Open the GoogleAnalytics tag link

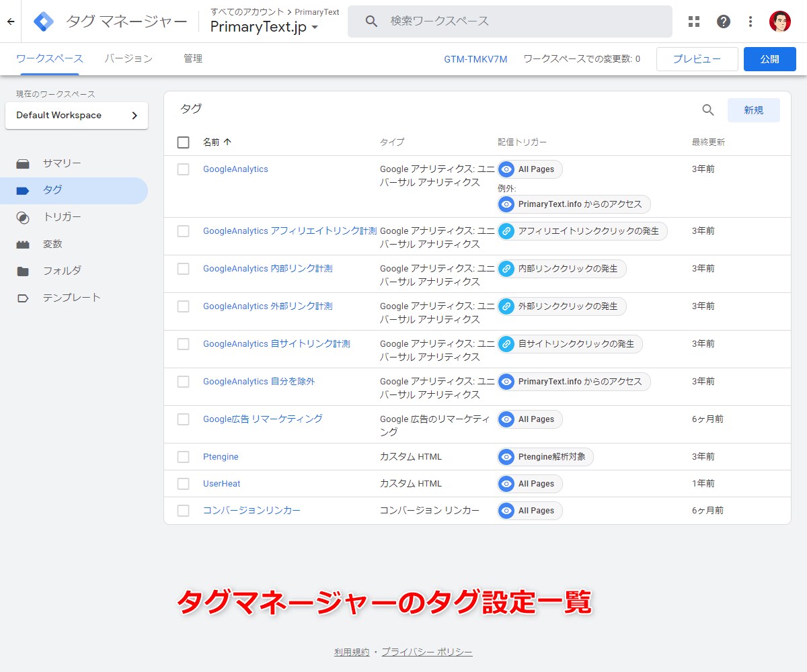tap(235, 169)
